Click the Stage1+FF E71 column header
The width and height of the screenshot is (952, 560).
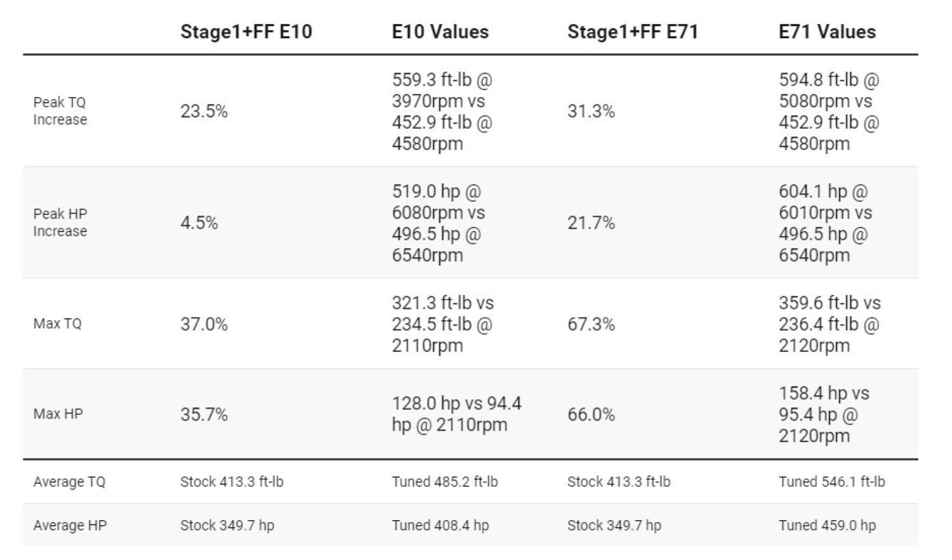632,32
